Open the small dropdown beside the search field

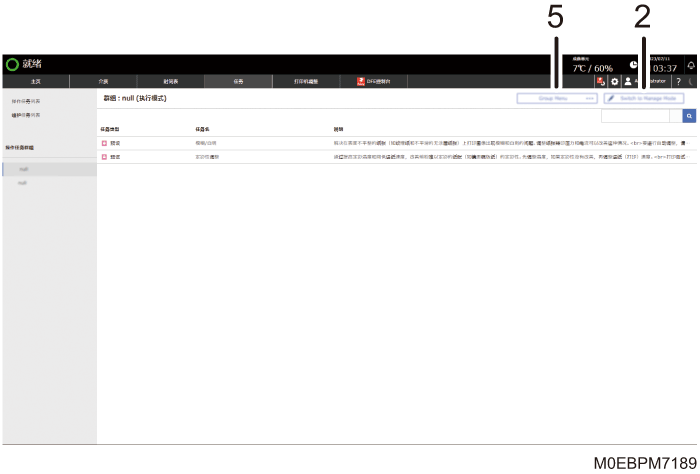pyautogui.click(x=676, y=116)
